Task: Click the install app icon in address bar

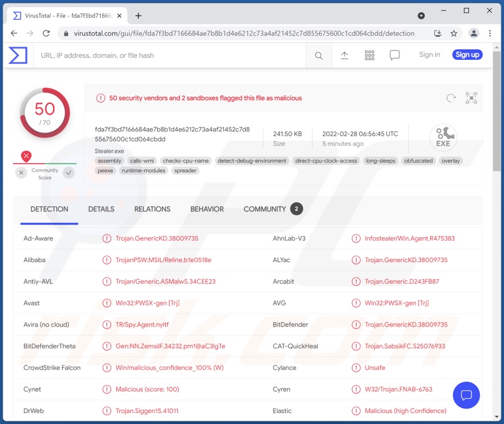Action: tap(438, 33)
